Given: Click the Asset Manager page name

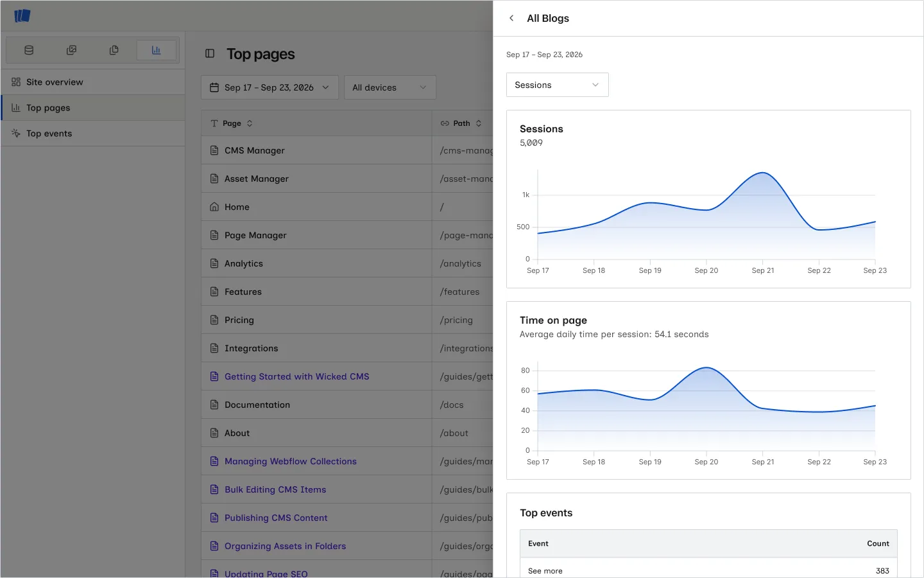Looking at the screenshot, I should [x=257, y=179].
